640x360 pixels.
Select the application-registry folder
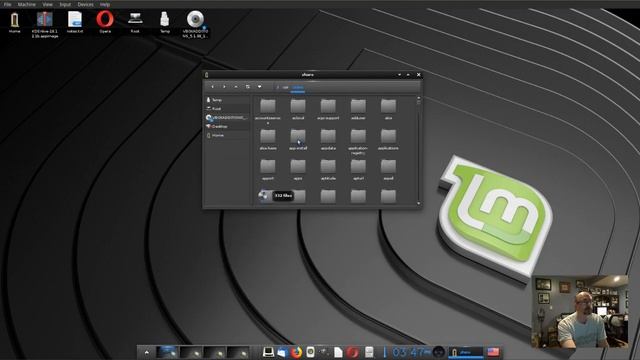(358, 142)
